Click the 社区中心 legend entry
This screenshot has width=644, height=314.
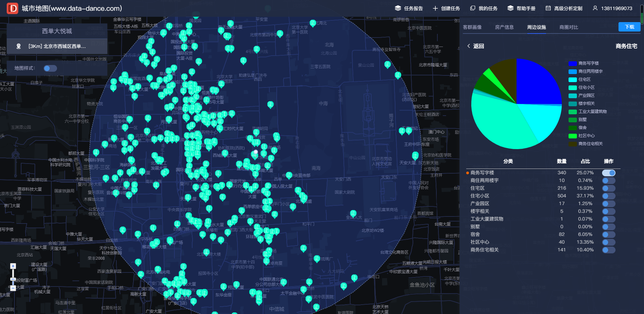pos(582,136)
